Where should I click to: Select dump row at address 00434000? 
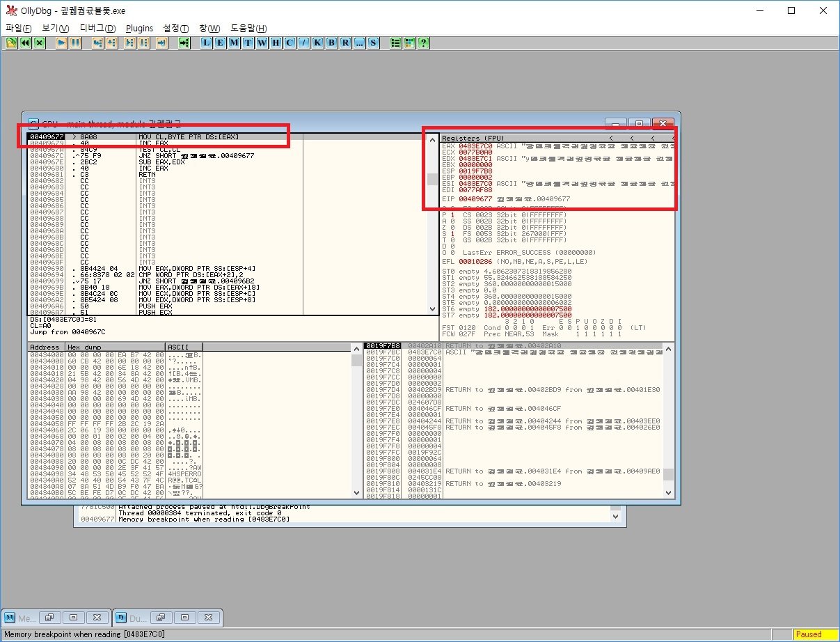115,356
